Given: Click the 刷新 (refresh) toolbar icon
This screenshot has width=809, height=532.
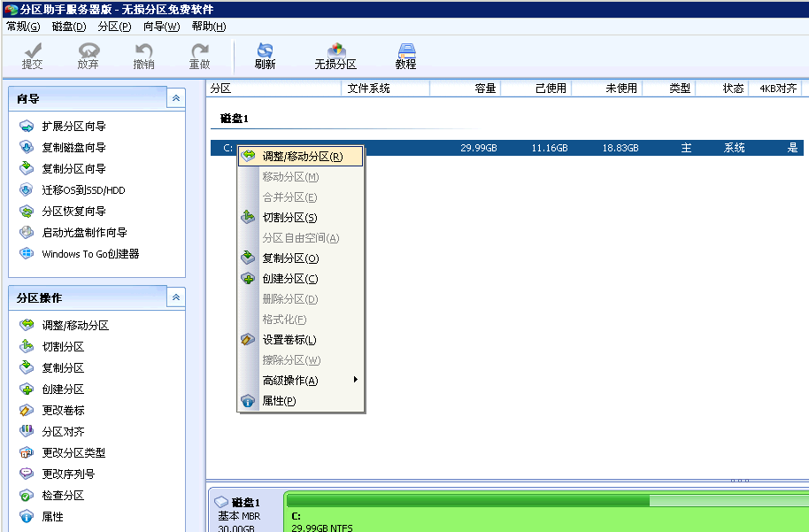Looking at the screenshot, I should (265, 56).
